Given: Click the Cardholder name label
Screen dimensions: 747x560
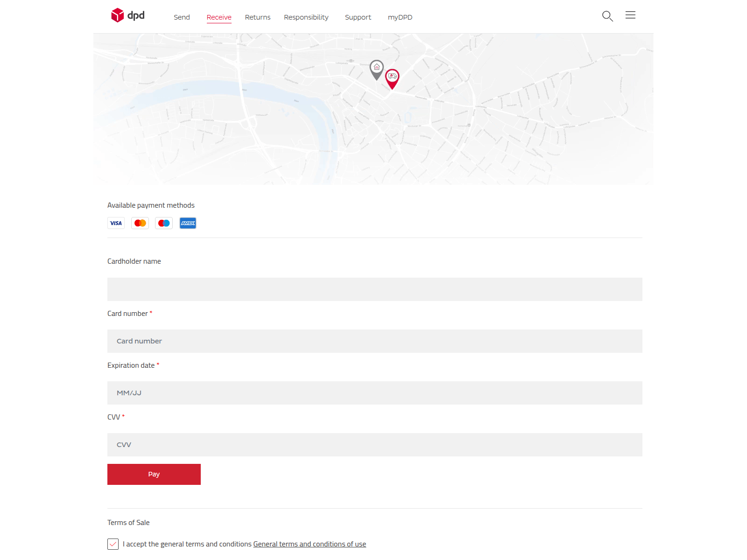Looking at the screenshot, I should (x=134, y=261).
